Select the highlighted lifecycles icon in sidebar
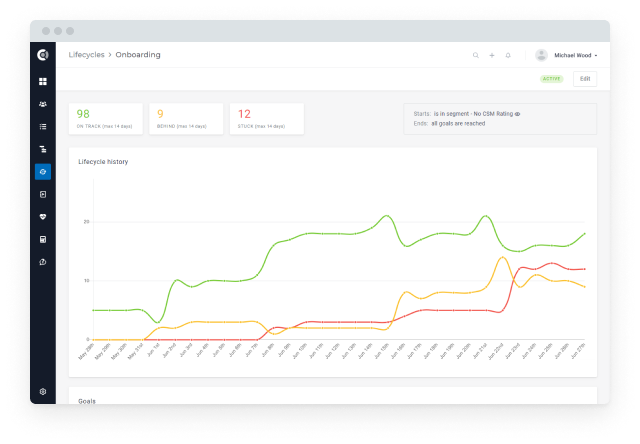Viewport: 640px width, 444px height. click(43, 172)
